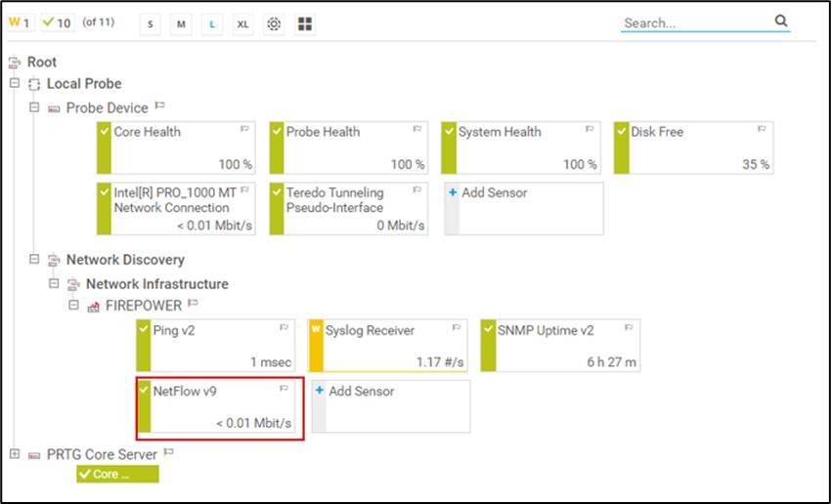Expand the PRTG Core Server node
The height and width of the screenshot is (504, 831).
[x=15, y=454]
